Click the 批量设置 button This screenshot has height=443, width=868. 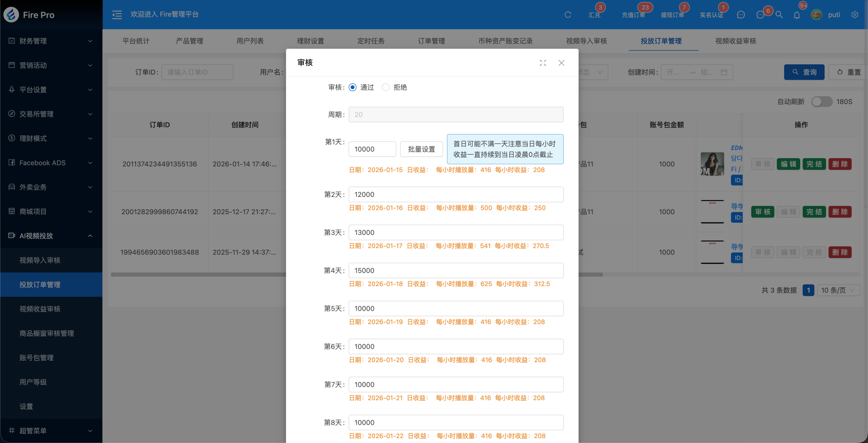coord(421,149)
